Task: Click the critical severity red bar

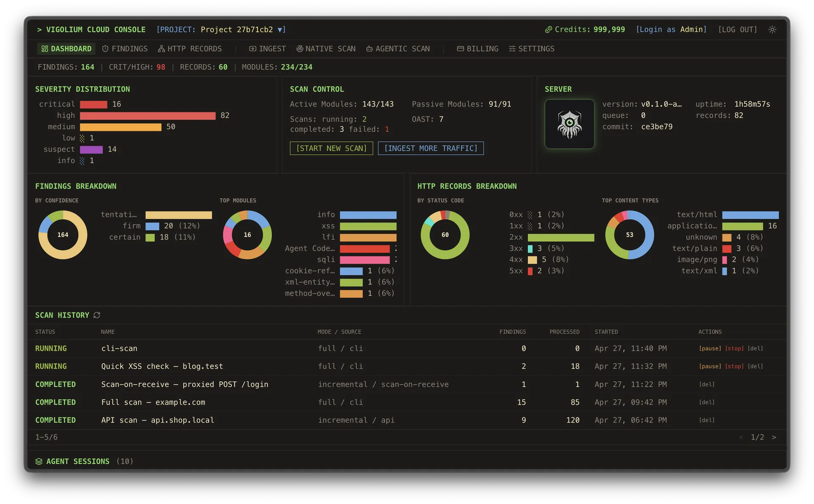Action: point(94,104)
